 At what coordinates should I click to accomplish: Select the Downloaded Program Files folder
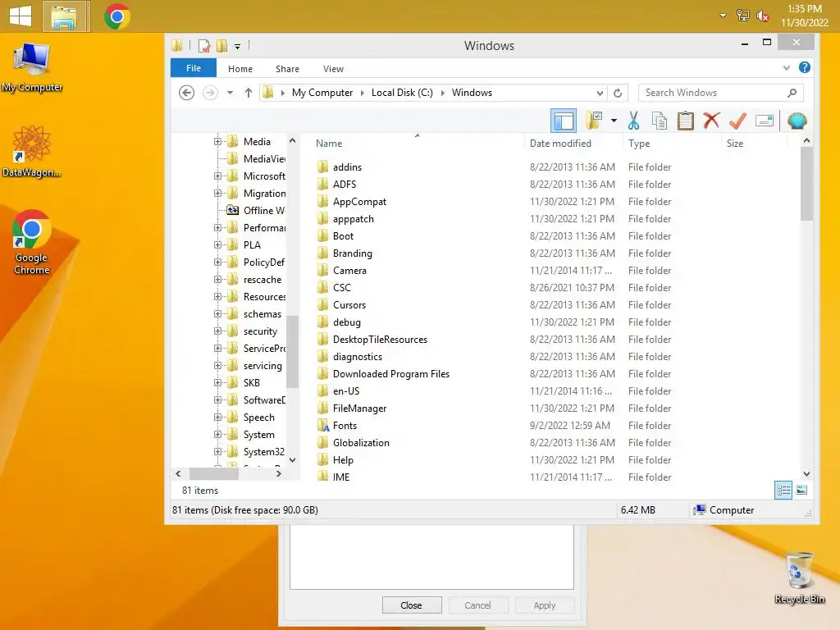point(383,374)
